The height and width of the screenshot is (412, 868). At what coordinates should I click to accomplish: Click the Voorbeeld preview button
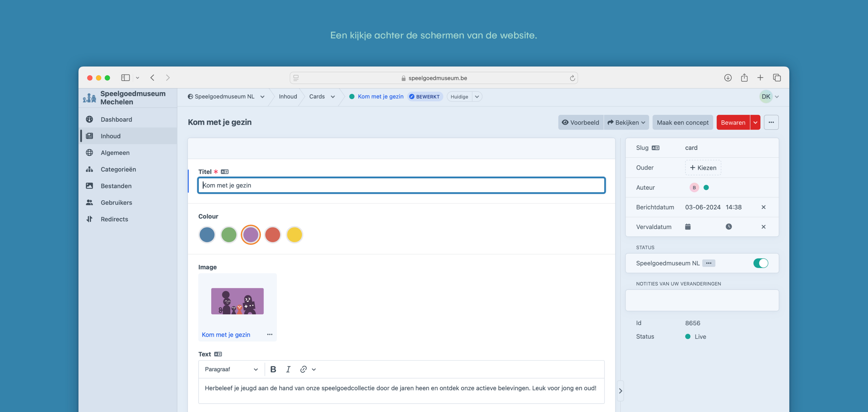[x=581, y=122]
